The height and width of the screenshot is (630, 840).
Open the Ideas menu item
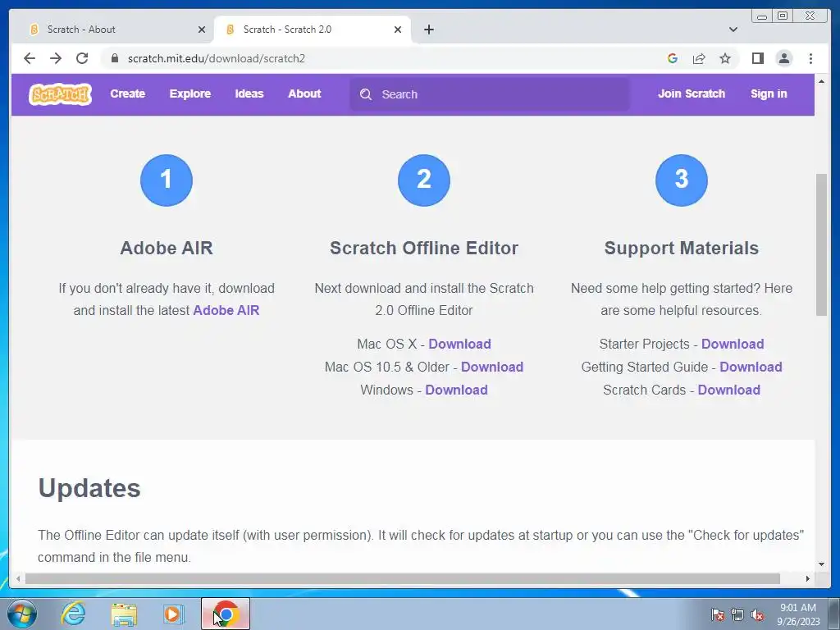(x=249, y=94)
